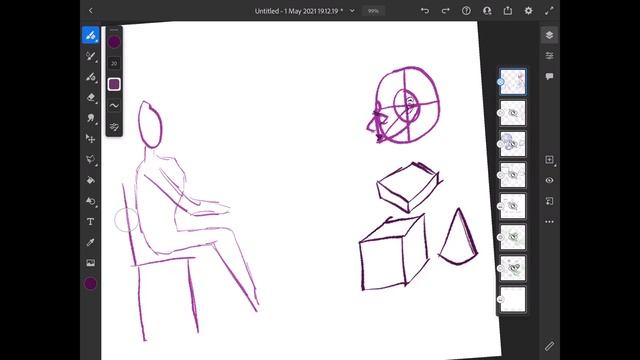Expand the document title dropdown chevron
This screenshot has width=640, height=360.
(x=352, y=11)
